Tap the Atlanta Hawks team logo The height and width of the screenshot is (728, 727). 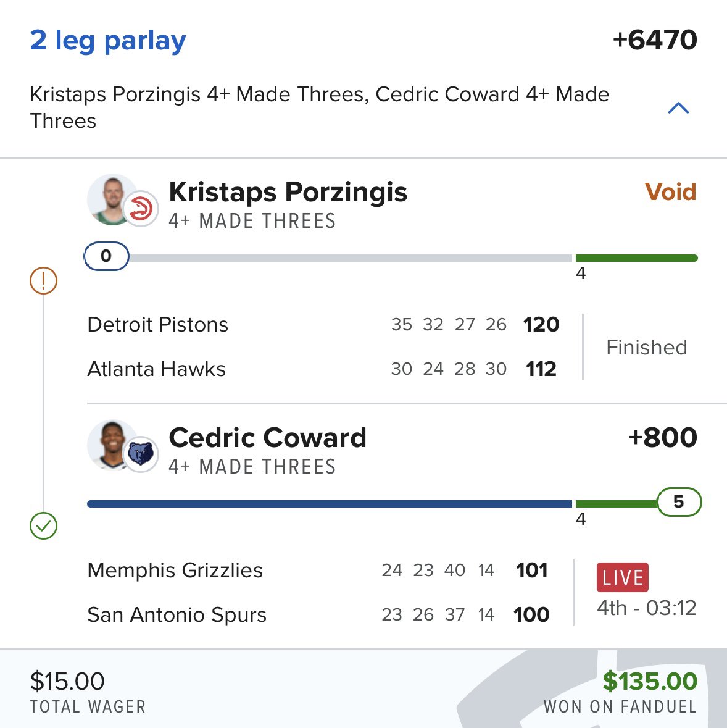click(141, 209)
